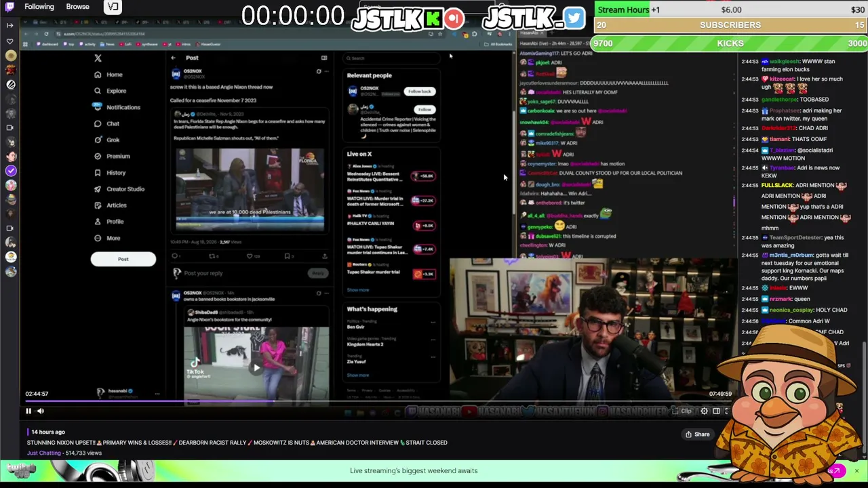The image size is (868, 488).
Task: Repost the OS2NOX ceasefire post
Action: tap(213, 256)
